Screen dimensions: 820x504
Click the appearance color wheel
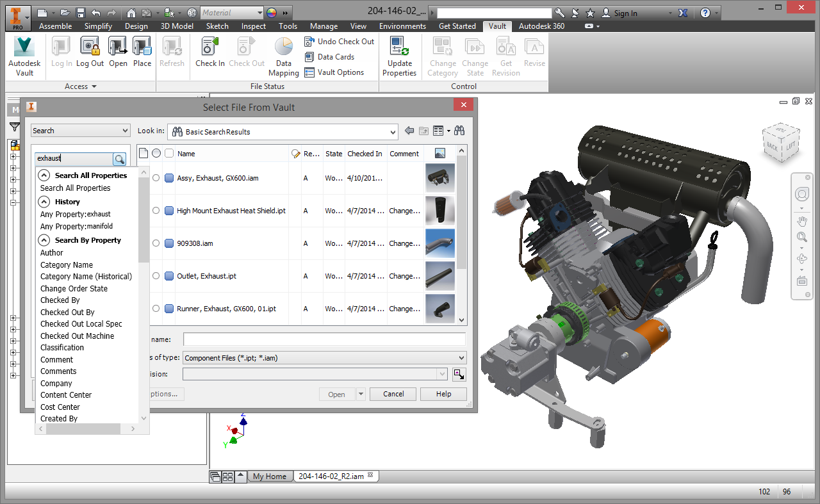tap(272, 13)
